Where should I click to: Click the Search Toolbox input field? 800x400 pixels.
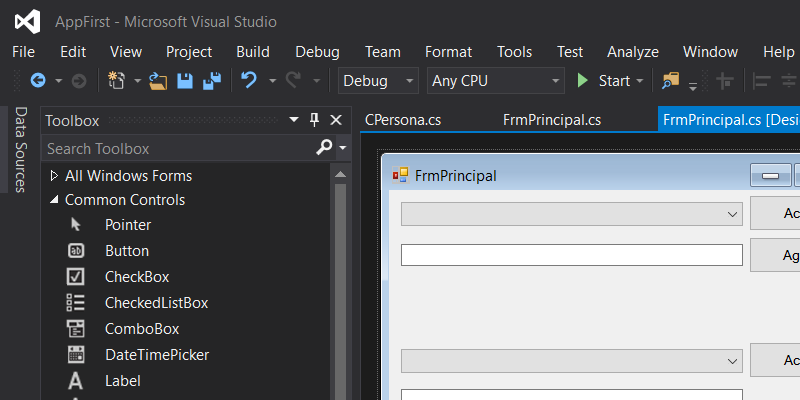178,148
